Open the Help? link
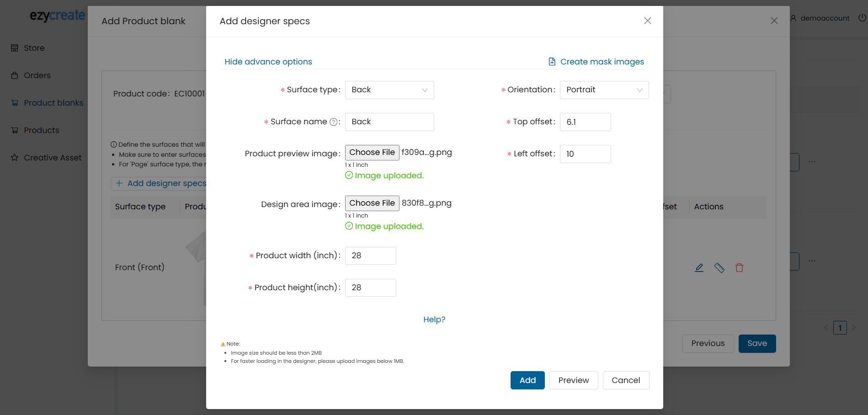Viewport: 868px width, 415px height. (x=434, y=319)
